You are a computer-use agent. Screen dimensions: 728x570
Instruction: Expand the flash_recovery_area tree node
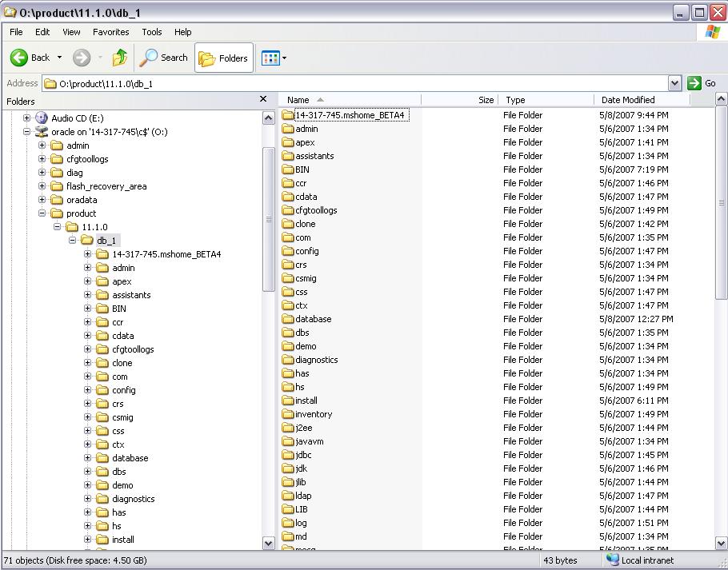click(42, 186)
